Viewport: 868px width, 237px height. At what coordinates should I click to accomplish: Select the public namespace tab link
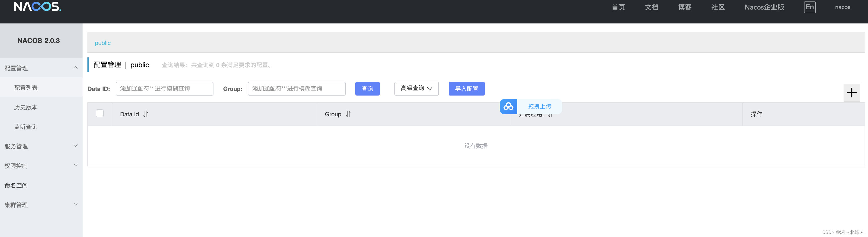point(102,43)
